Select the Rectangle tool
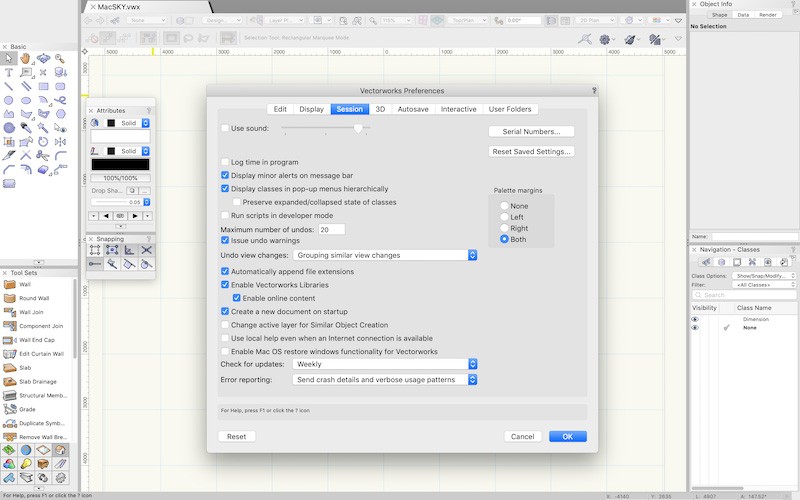Viewport: 800px width, 500px height. click(x=43, y=86)
